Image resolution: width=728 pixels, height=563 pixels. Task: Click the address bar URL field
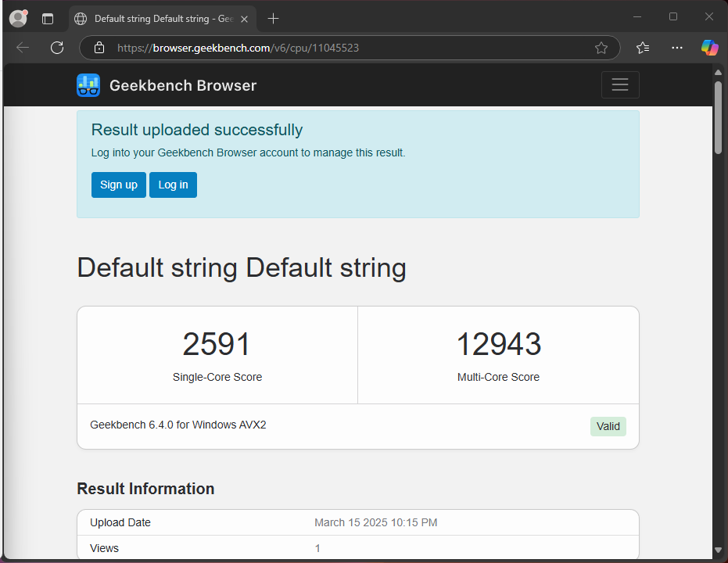(352, 48)
